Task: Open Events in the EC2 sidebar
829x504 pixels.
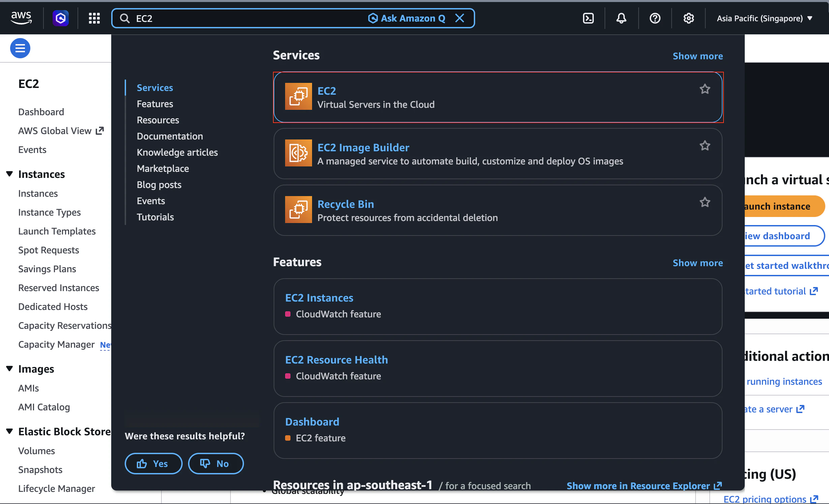Action: click(32, 150)
